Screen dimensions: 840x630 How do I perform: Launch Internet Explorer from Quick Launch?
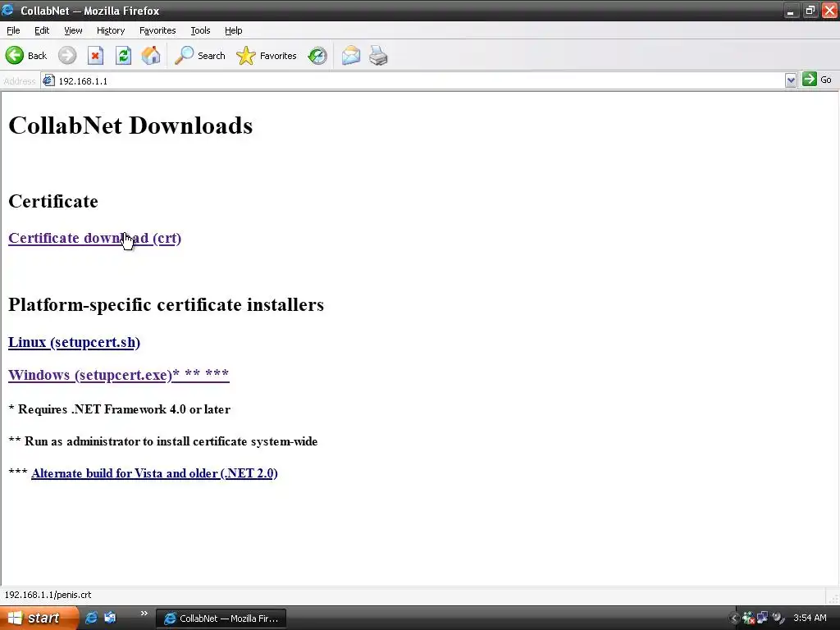click(92, 618)
